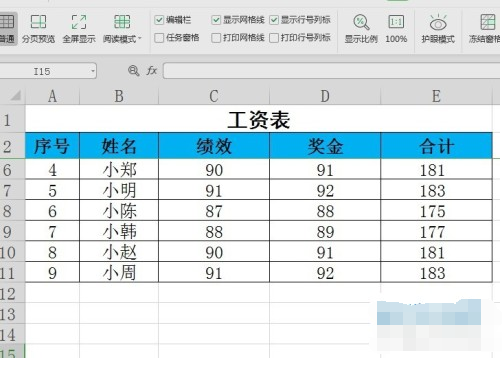Turn on 护眼模式 eye protection
This screenshot has height=368, width=502.
(438, 28)
